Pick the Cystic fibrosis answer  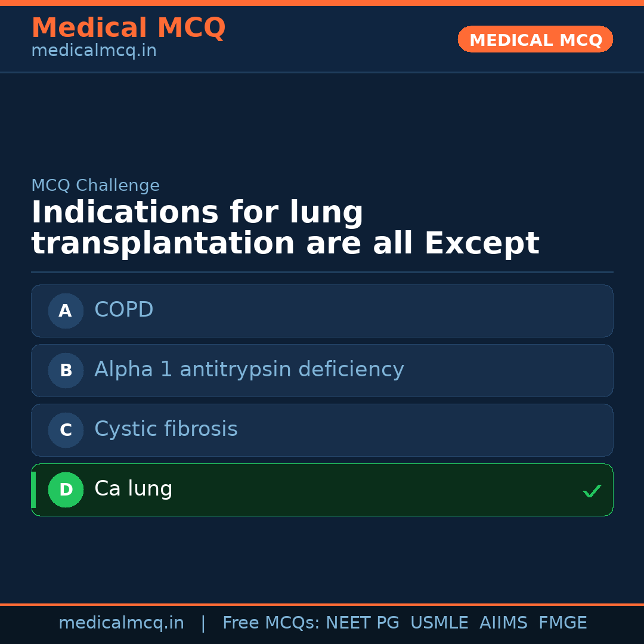[322, 430]
